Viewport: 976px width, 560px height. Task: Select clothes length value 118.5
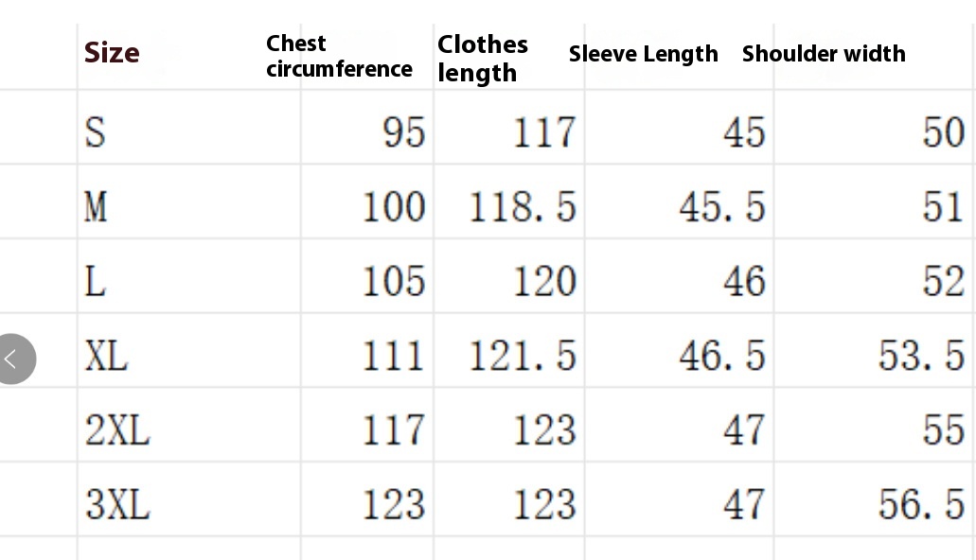click(523, 206)
